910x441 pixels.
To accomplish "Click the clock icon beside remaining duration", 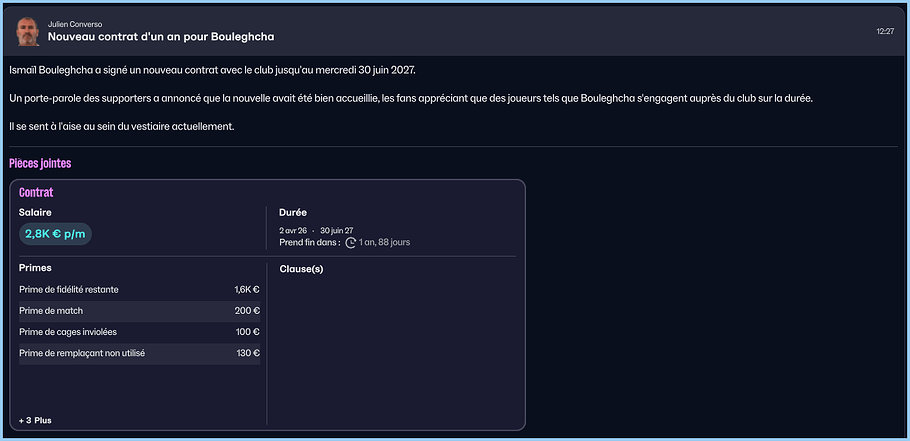I will click(x=350, y=242).
